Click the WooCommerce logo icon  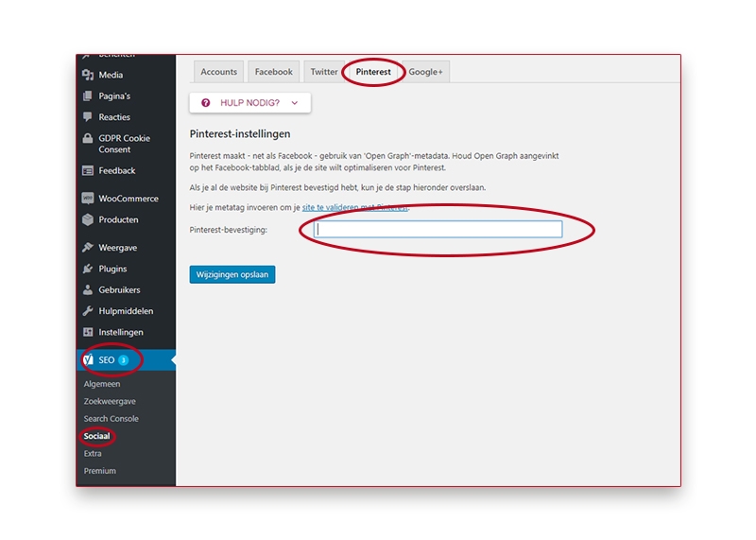click(x=88, y=199)
